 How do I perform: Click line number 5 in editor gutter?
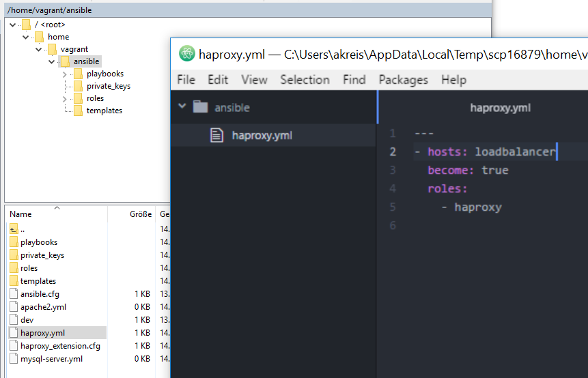point(392,207)
